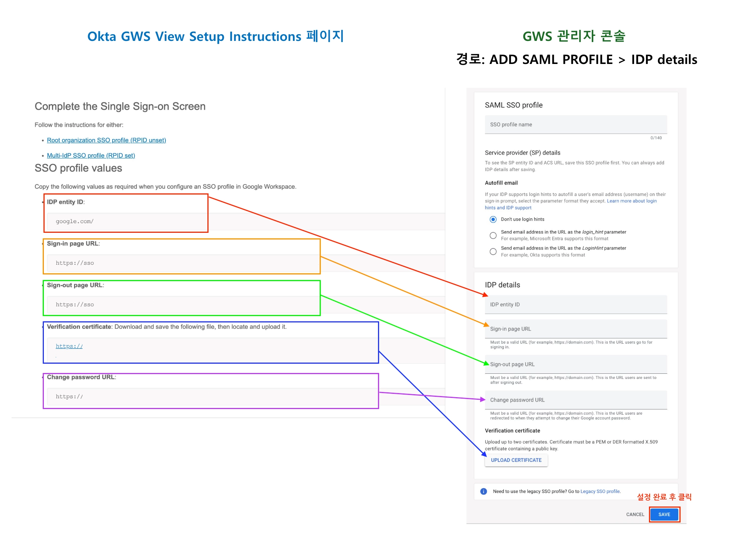This screenshot has height=537, width=756.
Task: Open 'Learn more about login hints' link
Action: pos(631,201)
